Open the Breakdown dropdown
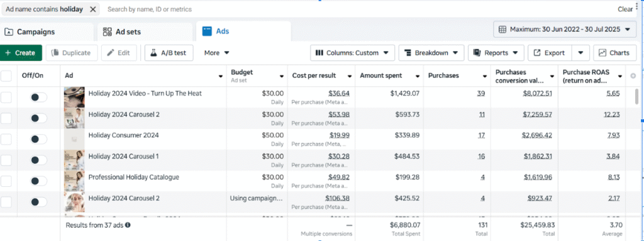The width and height of the screenshot is (644, 241). 431,53
